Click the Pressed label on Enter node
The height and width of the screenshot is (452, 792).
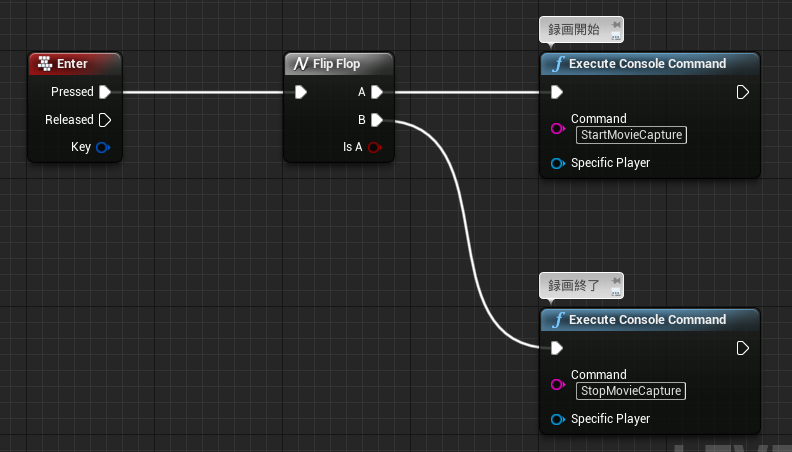(72, 92)
